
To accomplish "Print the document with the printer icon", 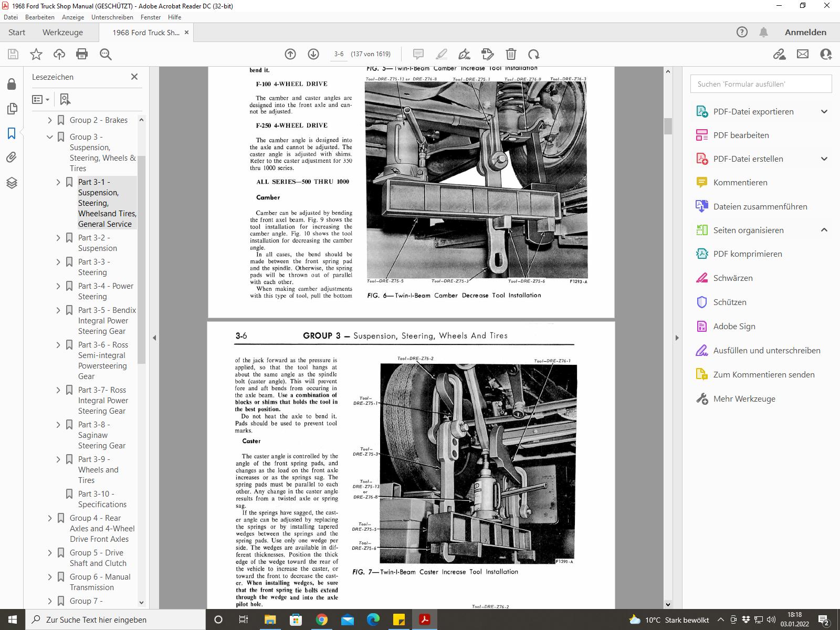I will pyautogui.click(x=82, y=54).
